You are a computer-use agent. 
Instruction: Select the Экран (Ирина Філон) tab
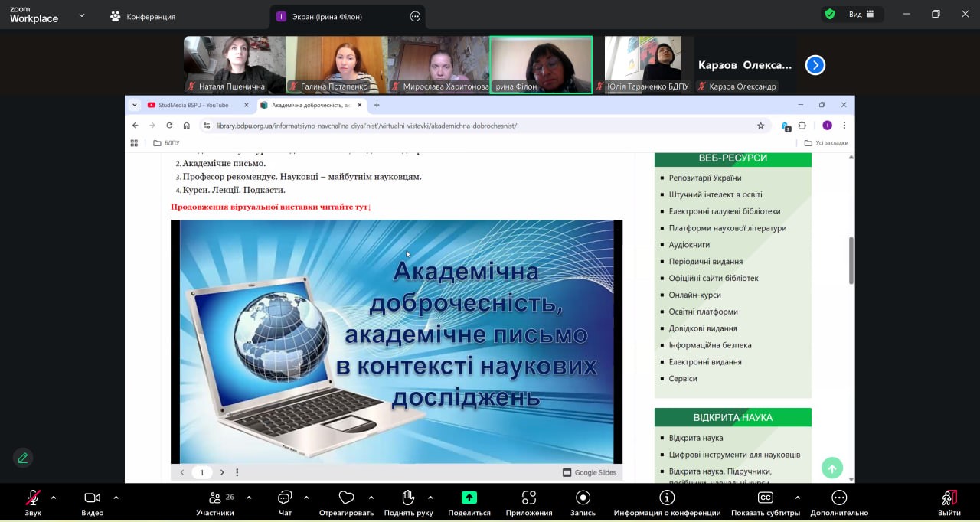click(x=326, y=16)
